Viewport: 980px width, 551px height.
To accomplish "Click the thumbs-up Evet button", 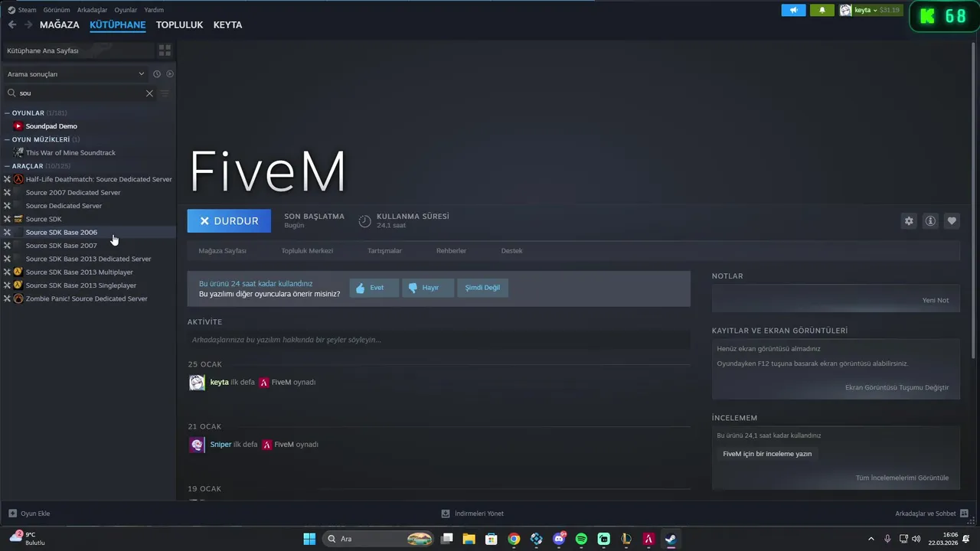I will [374, 288].
